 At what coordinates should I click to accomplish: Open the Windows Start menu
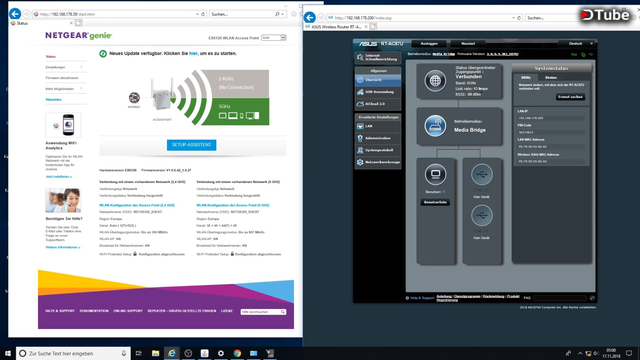tap(8, 353)
